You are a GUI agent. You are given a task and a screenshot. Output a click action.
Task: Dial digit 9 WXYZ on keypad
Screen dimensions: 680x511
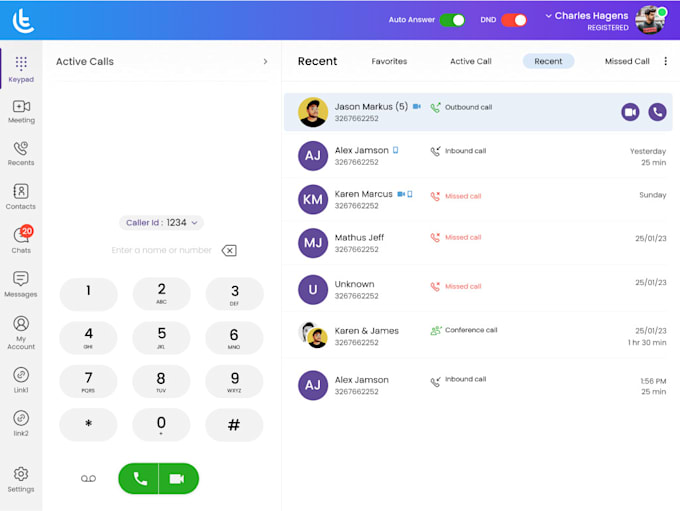tap(234, 381)
